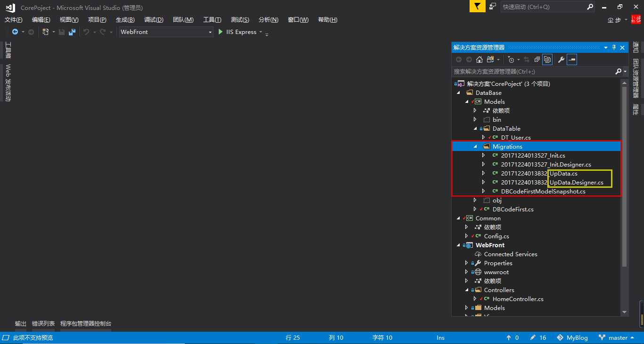Click the master branch status icon
Viewport: 644px width, 344px height.
[x=602, y=338]
